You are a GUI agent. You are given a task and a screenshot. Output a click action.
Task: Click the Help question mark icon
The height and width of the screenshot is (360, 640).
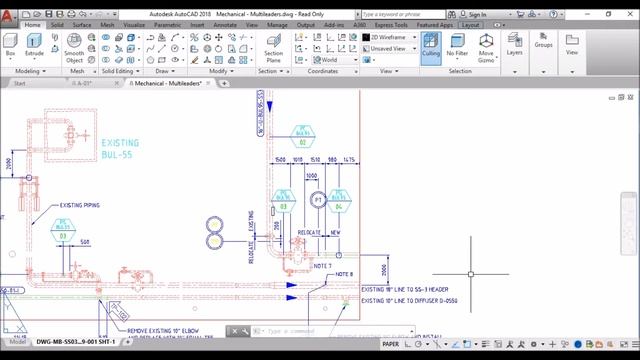point(553,14)
